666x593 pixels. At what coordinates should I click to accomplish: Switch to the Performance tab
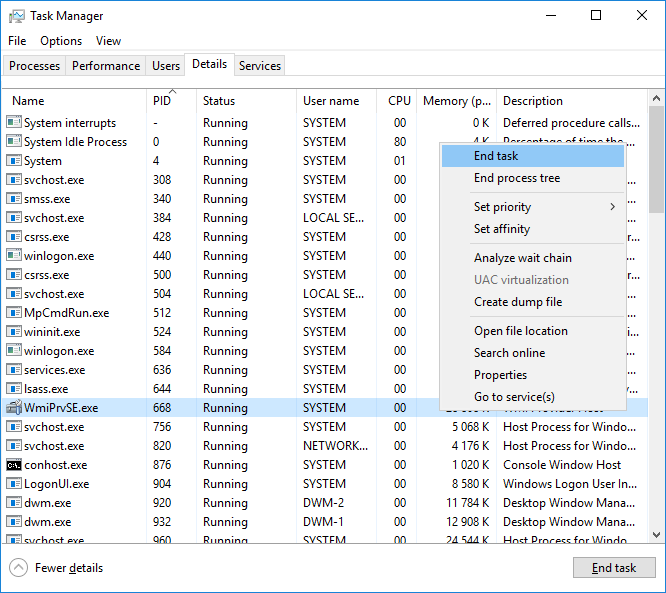click(x=106, y=66)
